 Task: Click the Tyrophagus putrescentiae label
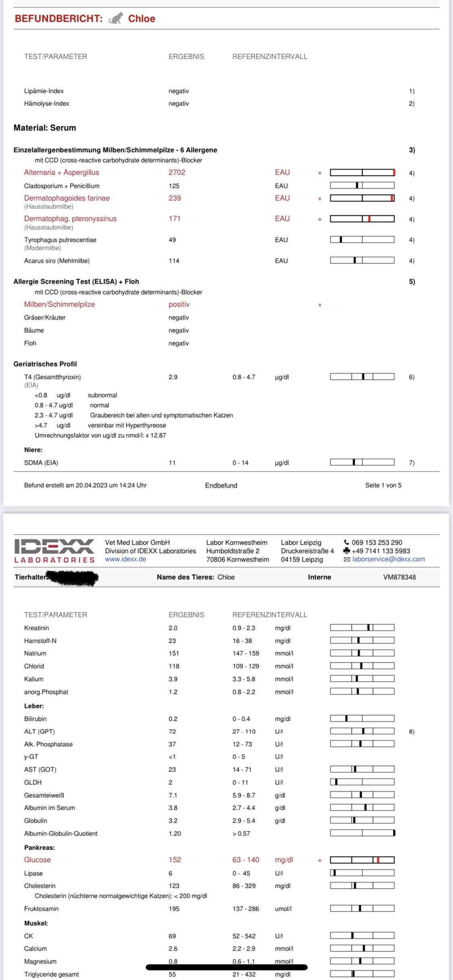click(x=60, y=240)
